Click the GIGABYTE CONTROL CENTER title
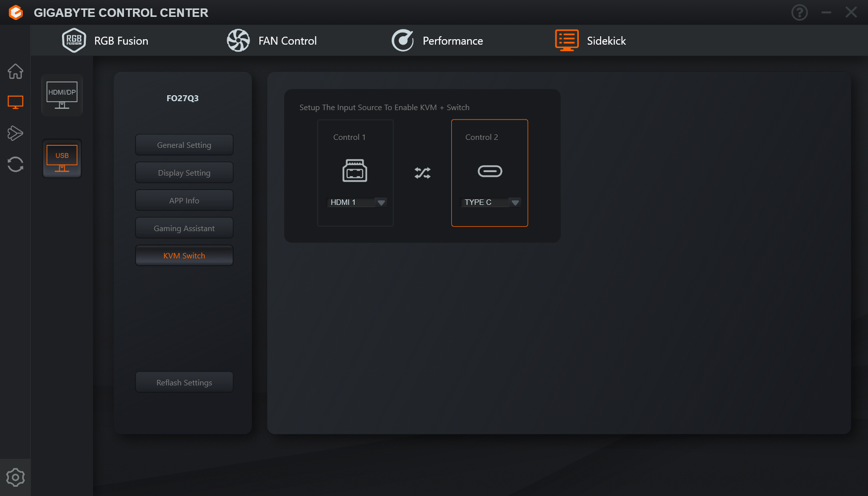 [x=121, y=12]
